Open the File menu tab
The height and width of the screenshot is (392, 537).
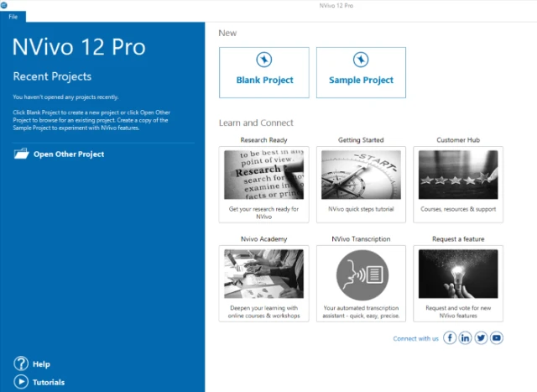pyautogui.click(x=13, y=17)
